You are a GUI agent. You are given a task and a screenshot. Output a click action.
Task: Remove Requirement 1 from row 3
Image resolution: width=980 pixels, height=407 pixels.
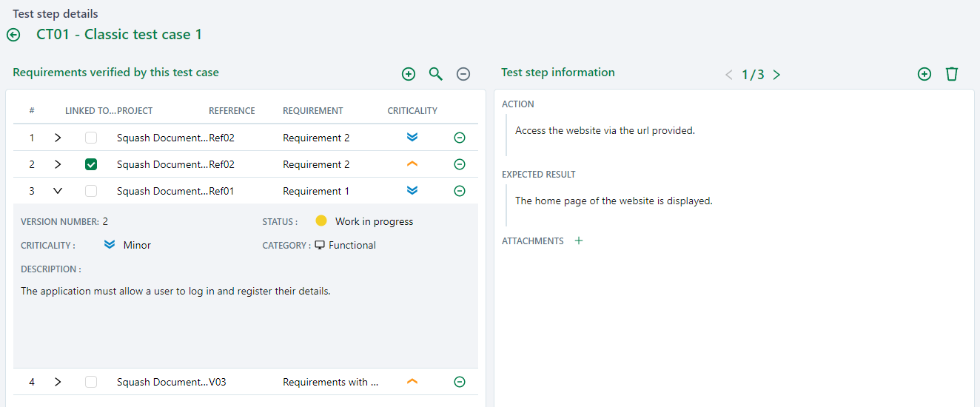tap(460, 191)
